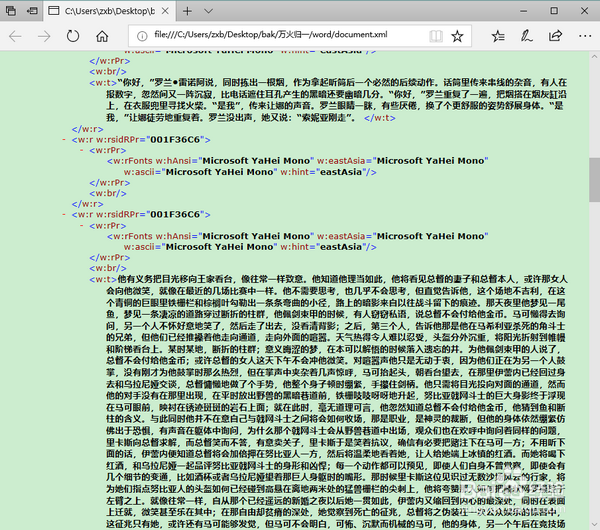View site information icon
600x530 pixels.
pos(142,36)
